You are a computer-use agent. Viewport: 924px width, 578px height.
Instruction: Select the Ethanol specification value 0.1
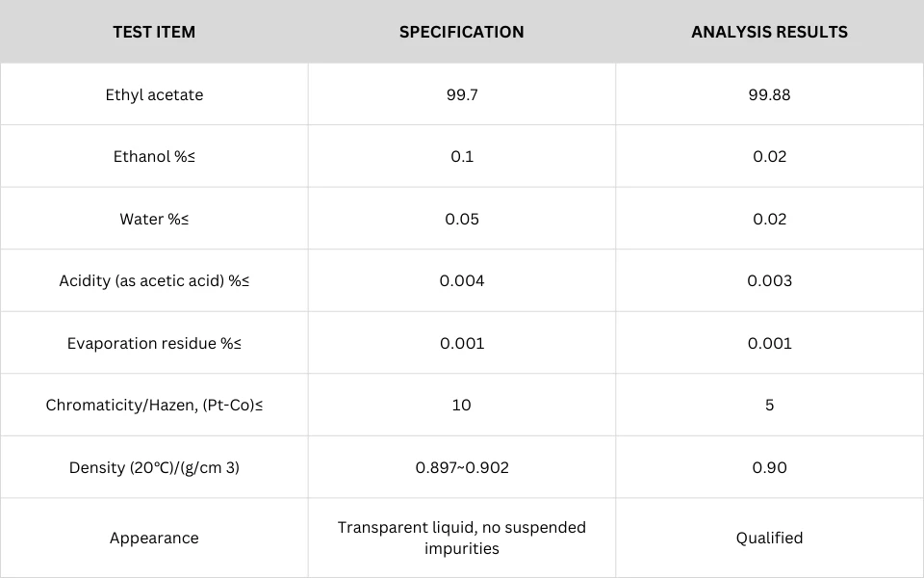pos(461,156)
